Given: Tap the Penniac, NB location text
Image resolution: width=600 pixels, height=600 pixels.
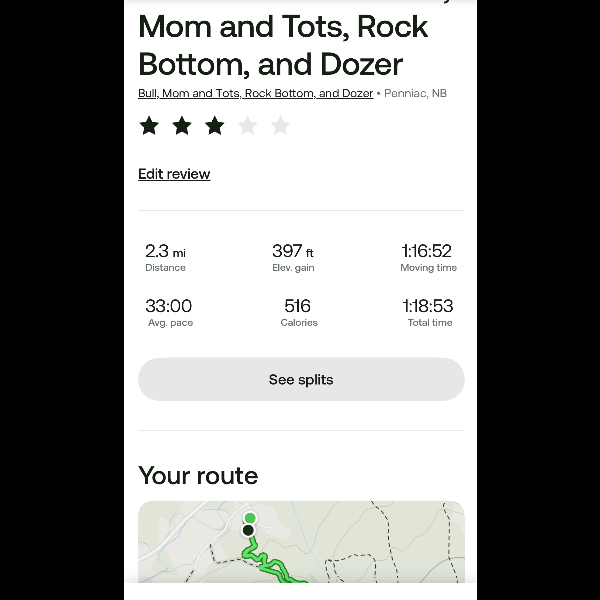Looking at the screenshot, I should click(x=414, y=94).
